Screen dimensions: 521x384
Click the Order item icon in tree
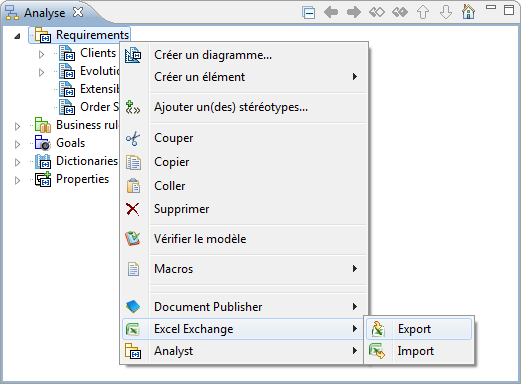67,107
